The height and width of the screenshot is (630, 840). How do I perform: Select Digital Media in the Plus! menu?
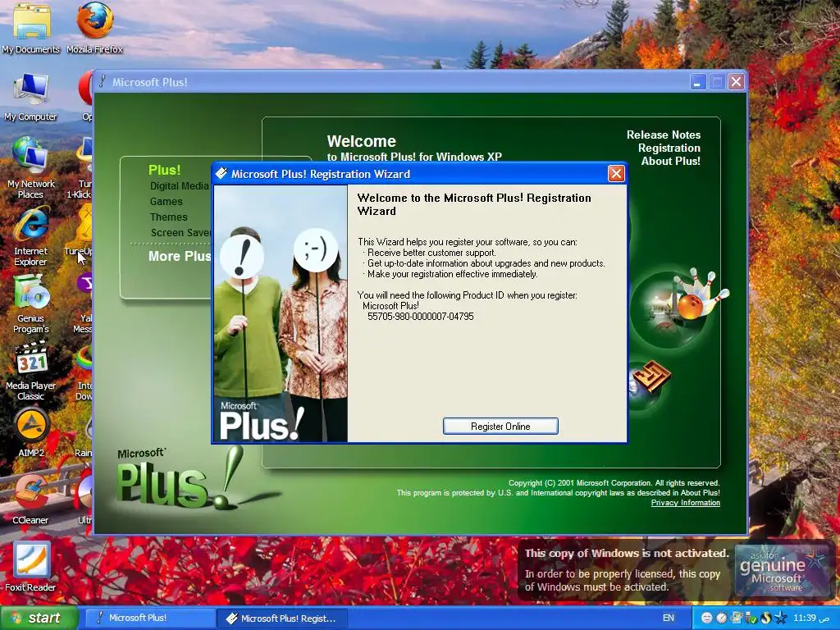[x=179, y=186]
